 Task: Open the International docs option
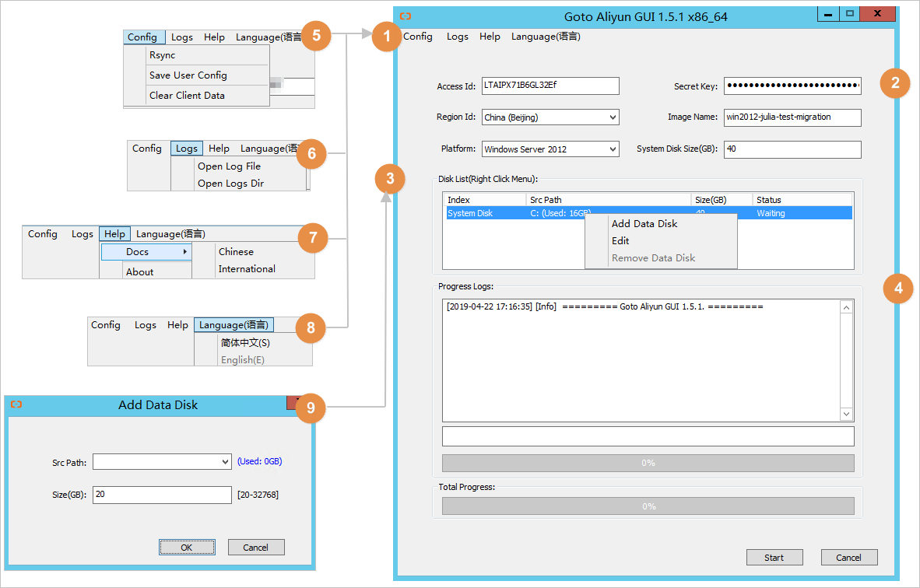pyautogui.click(x=247, y=268)
